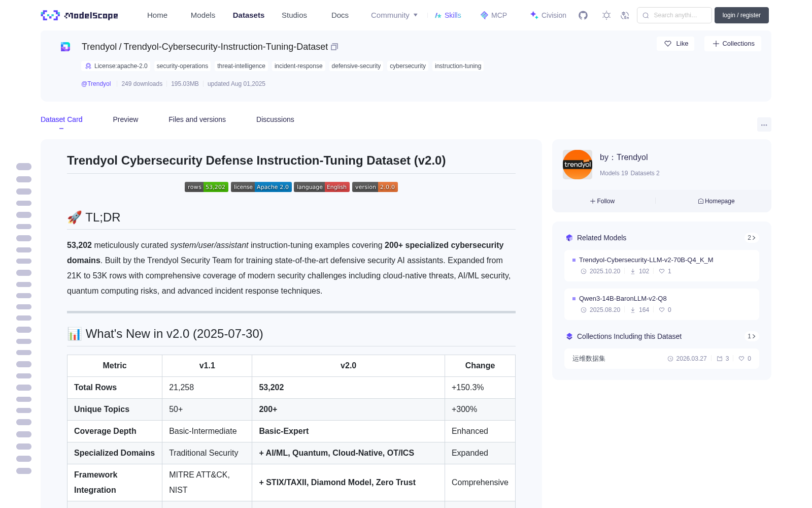The image size is (812, 508).
Task: Click the ModelScope logo
Action: pyautogui.click(x=80, y=15)
